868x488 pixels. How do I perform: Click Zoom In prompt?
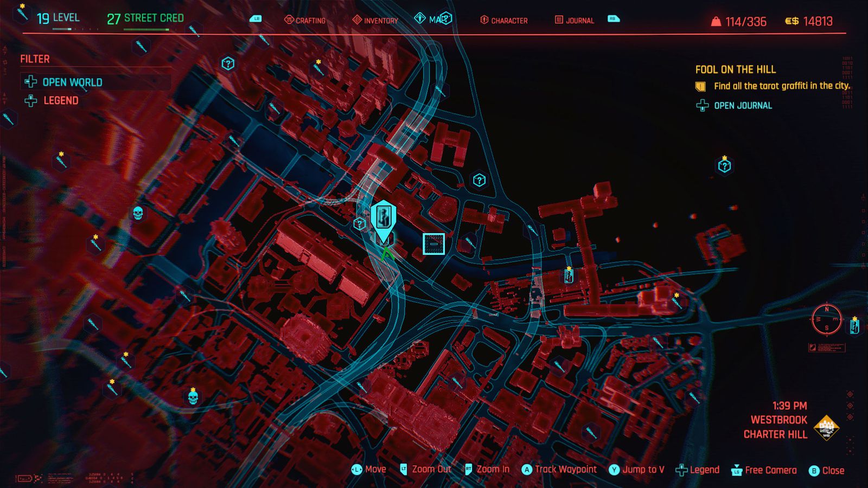(x=487, y=470)
